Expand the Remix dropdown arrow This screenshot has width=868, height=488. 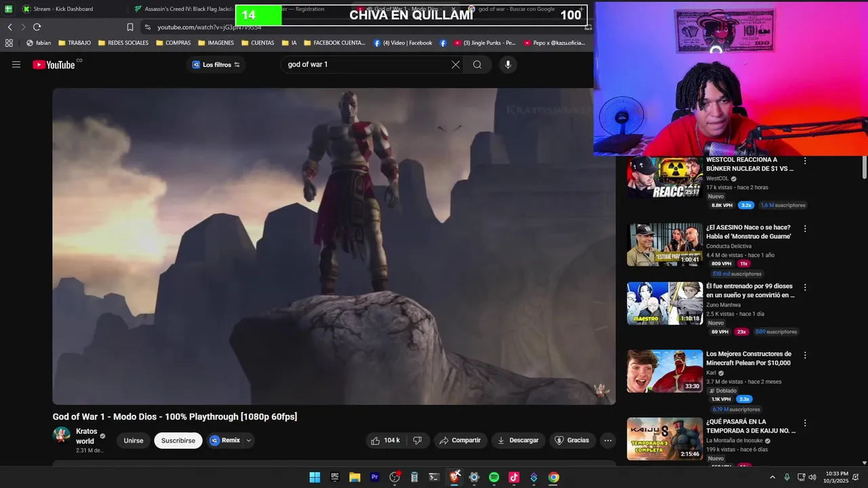click(x=248, y=441)
